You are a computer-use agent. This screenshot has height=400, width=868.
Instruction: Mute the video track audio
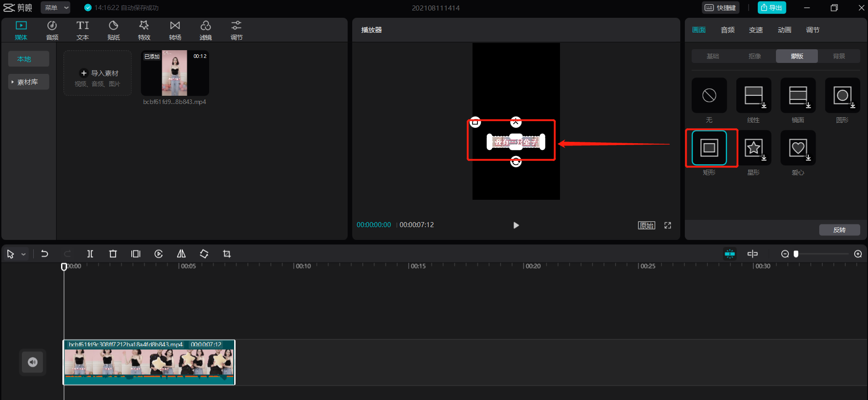(x=33, y=362)
